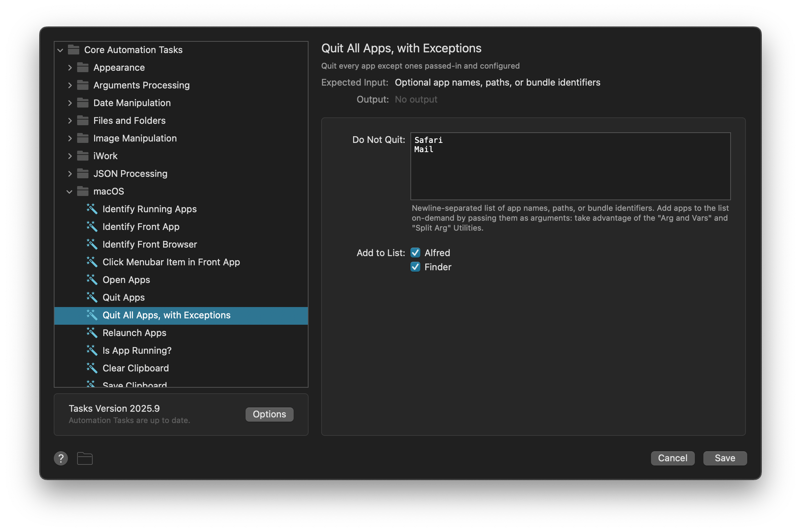This screenshot has width=801, height=532.
Task: Click the wand icon beside Identify Front Browser
Action: coord(92,244)
